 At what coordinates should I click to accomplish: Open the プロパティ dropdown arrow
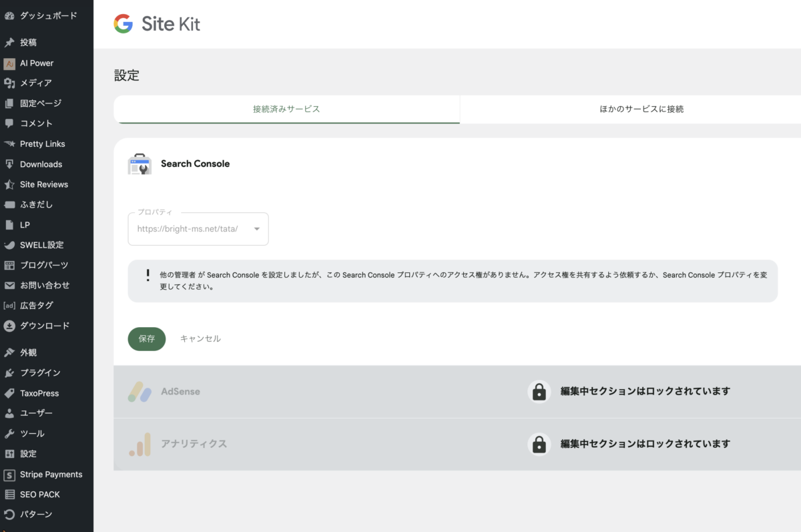coord(256,229)
